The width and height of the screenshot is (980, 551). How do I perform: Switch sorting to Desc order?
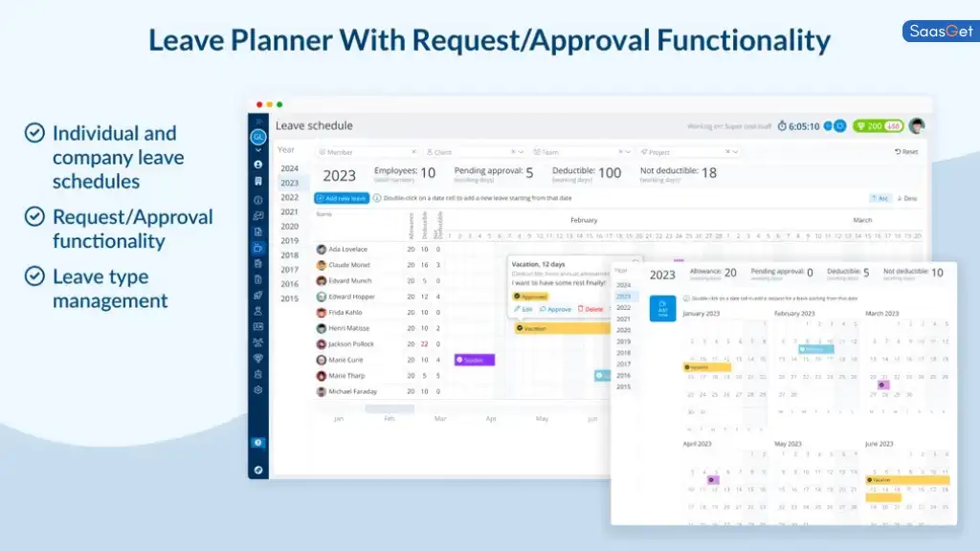[908, 198]
